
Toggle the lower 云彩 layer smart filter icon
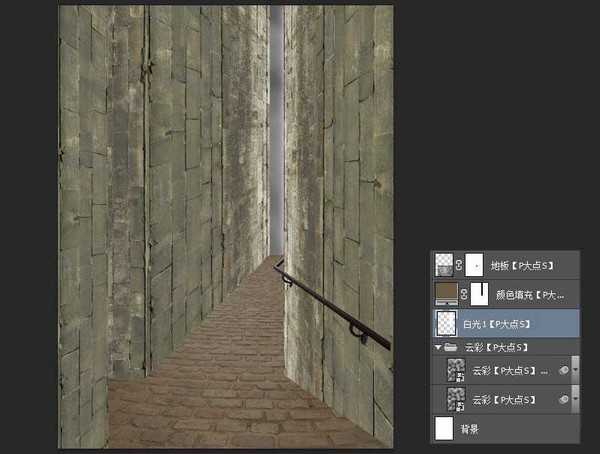(x=561, y=399)
